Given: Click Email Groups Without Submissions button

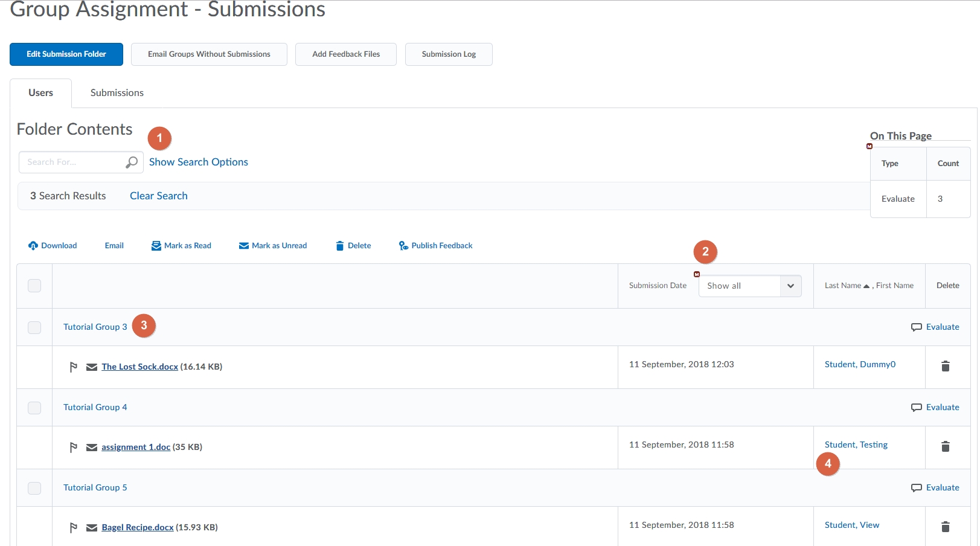Looking at the screenshot, I should click(209, 54).
